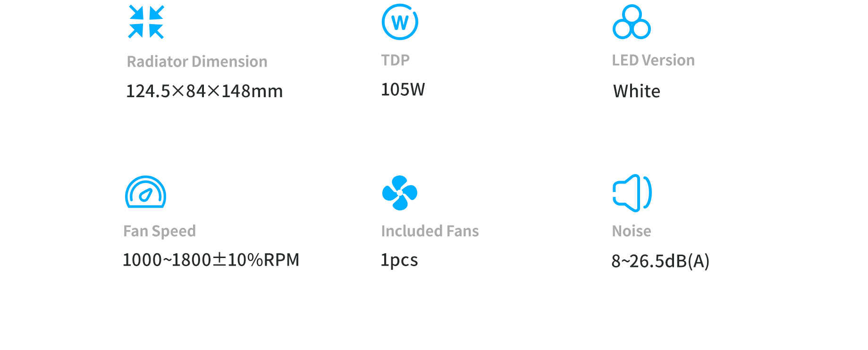Click the 1000~1800±10%RPM fan speed value
The image size is (868, 350).
(211, 260)
